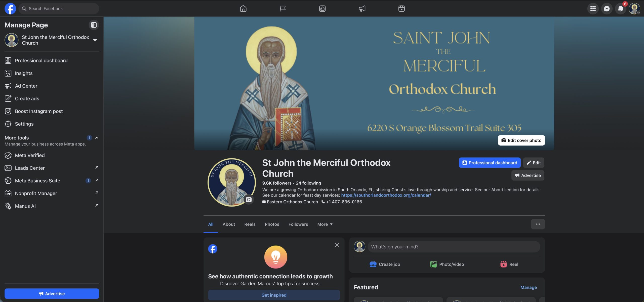Click the What's on your mind field
644x302 pixels.
(x=453, y=247)
